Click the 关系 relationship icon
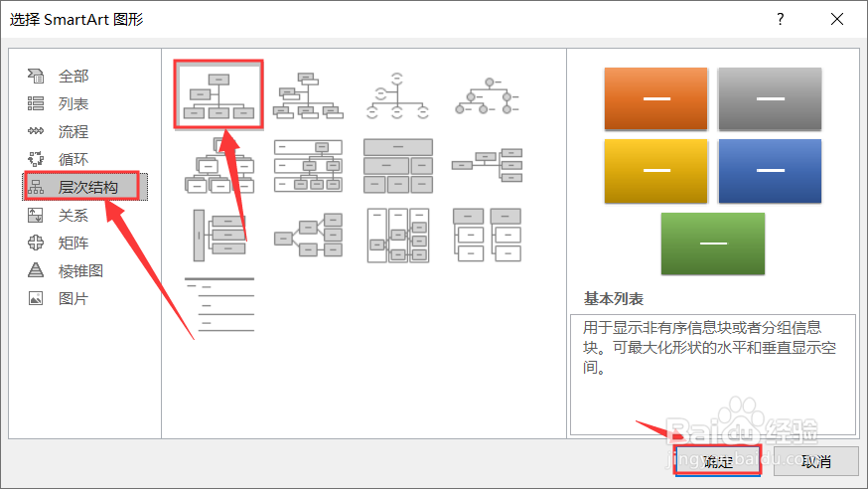This screenshot has width=868, height=489. [x=36, y=215]
